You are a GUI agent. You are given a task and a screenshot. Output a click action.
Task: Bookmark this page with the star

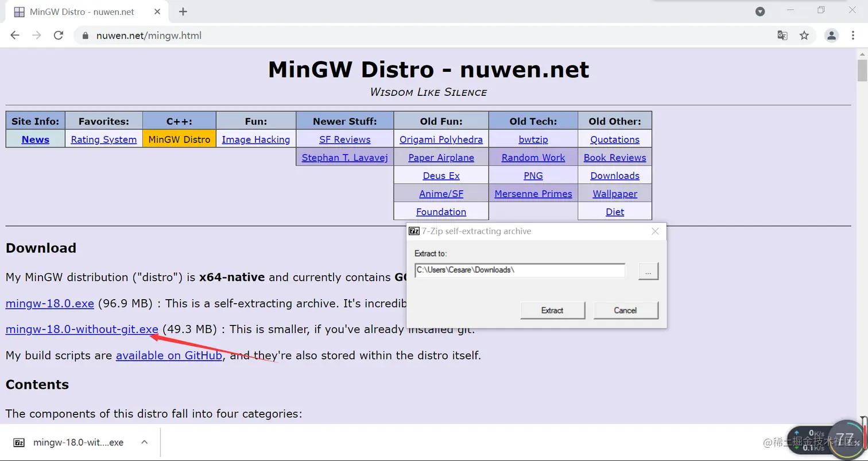[x=804, y=36]
